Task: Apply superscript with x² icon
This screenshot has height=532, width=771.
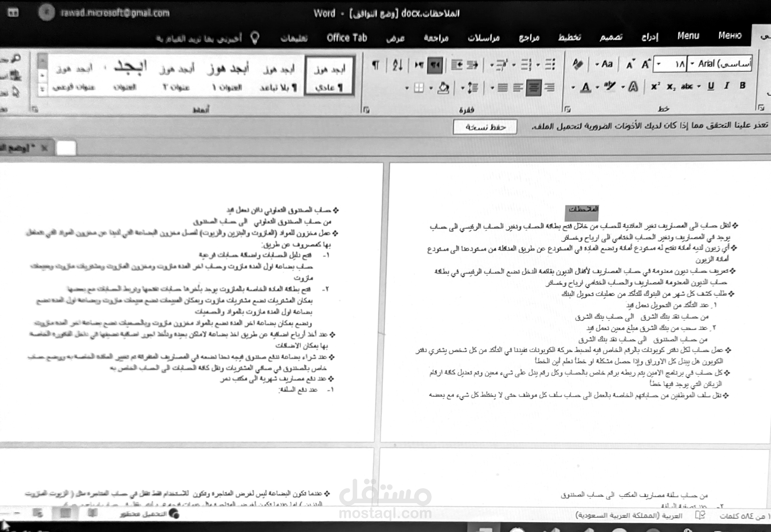Action: (655, 87)
